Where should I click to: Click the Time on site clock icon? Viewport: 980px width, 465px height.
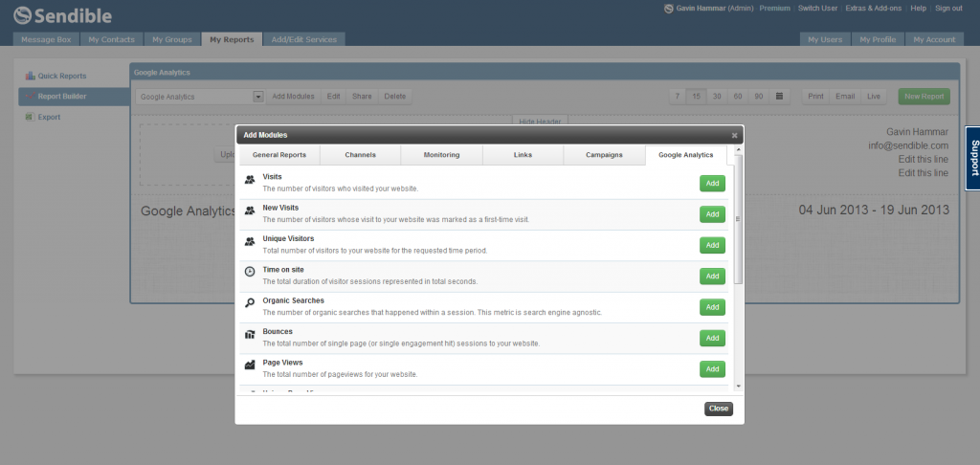(250, 272)
